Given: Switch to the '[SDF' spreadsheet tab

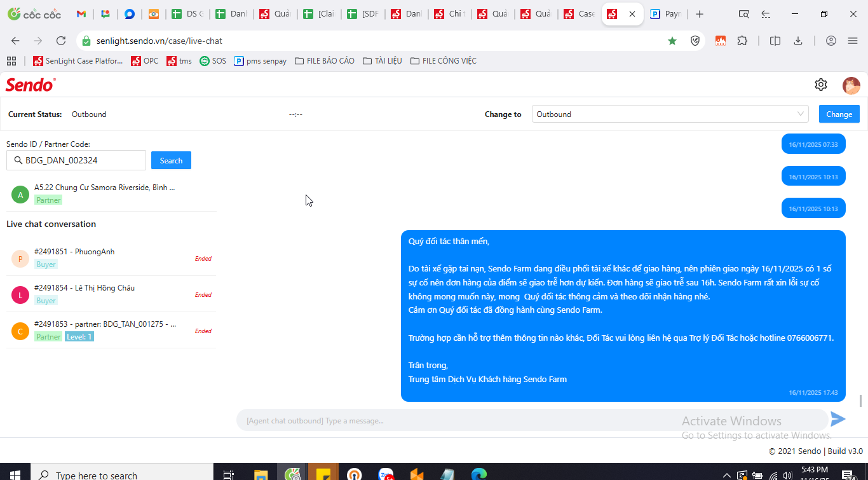Looking at the screenshot, I should click(363, 14).
